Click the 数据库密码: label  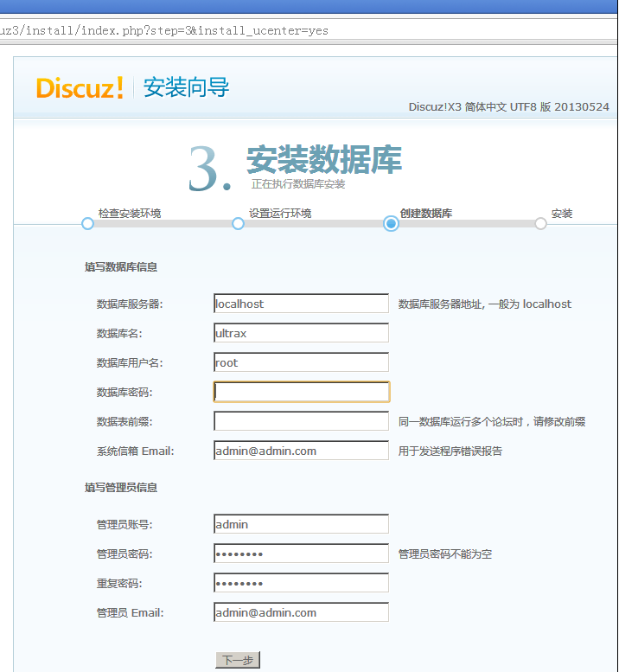click(124, 392)
